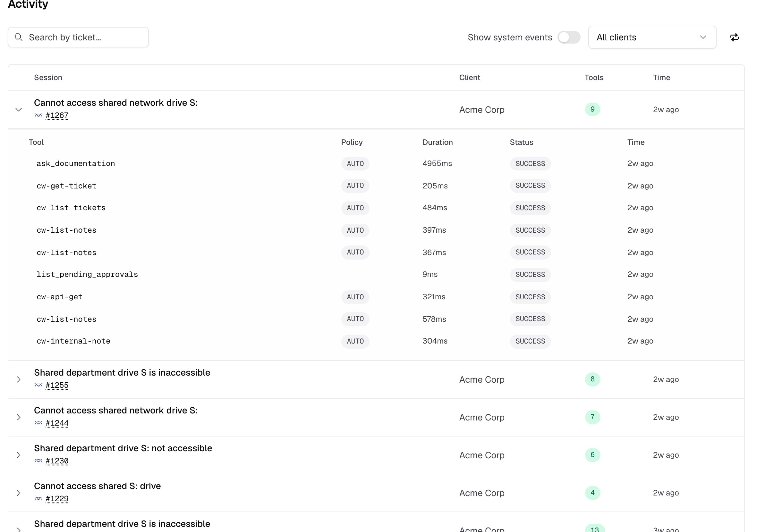Click the 4955ms duration value
Viewport: 757px width, 532px height.
(x=437, y=164)
